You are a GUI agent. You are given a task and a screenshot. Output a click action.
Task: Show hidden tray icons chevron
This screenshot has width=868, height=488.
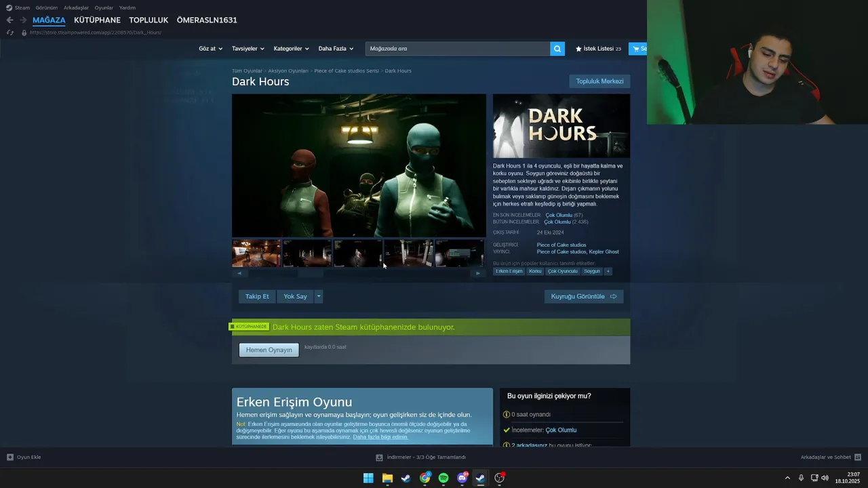pos(787,478)
